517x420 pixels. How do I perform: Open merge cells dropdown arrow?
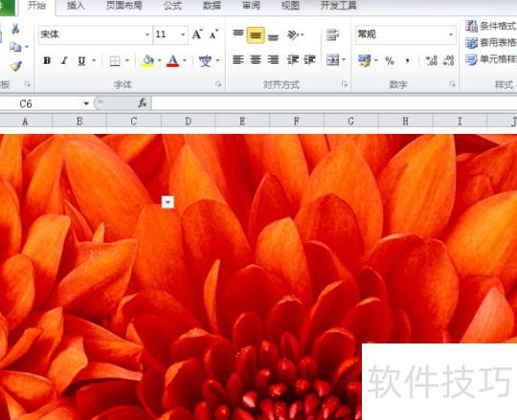point(344,60)
